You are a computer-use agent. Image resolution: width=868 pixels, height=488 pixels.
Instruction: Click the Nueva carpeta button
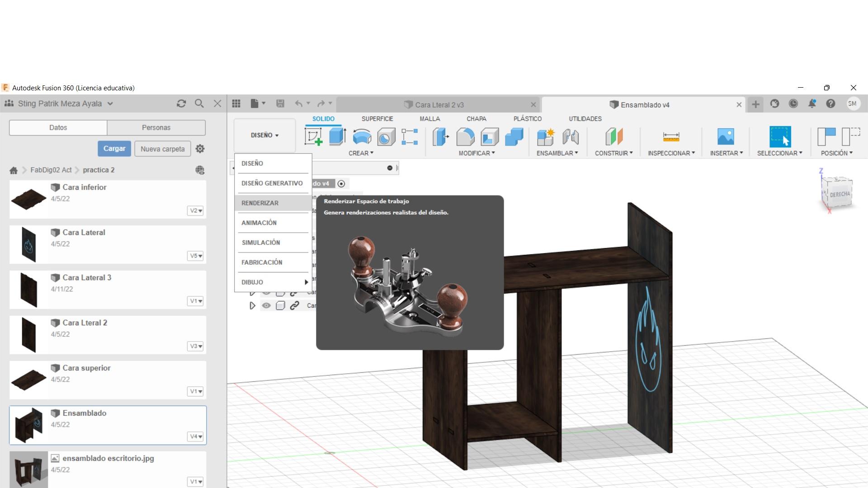162,148
